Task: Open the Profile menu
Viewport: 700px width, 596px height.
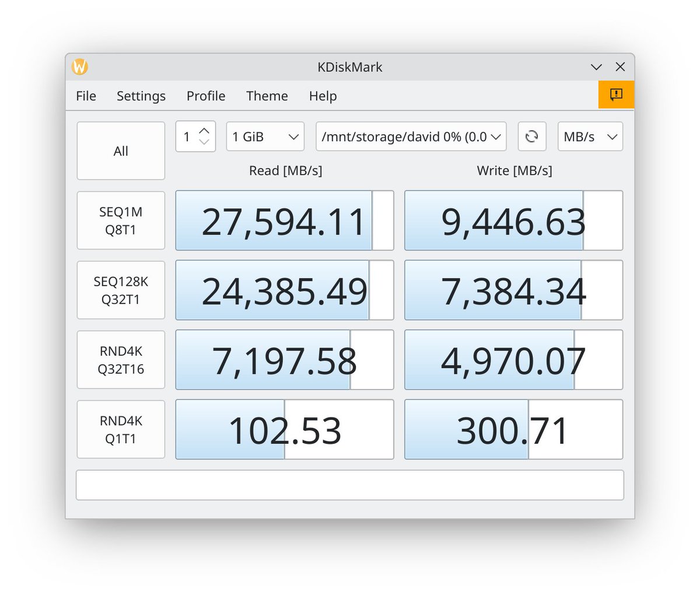Action: point(206,96)
